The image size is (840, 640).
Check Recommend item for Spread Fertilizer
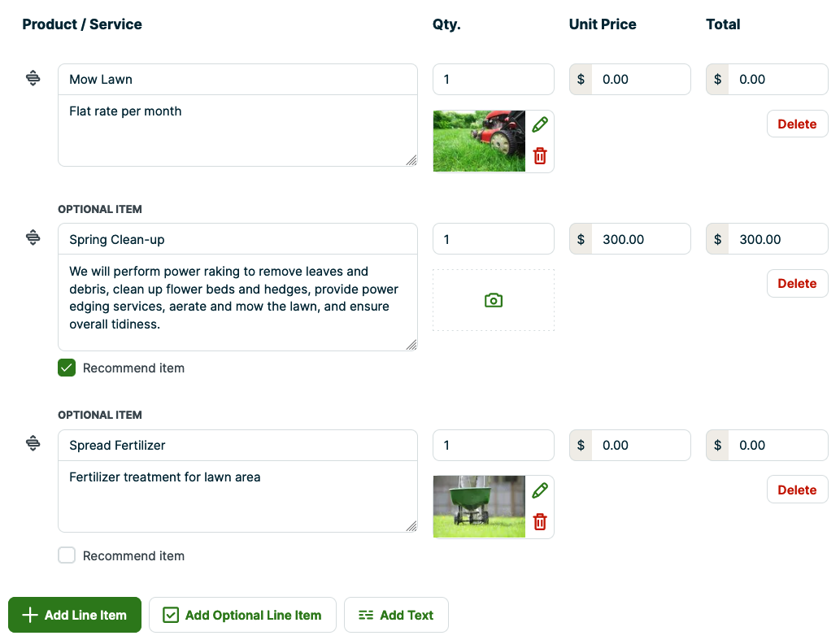pyautogui.click(x=67, y=555)
